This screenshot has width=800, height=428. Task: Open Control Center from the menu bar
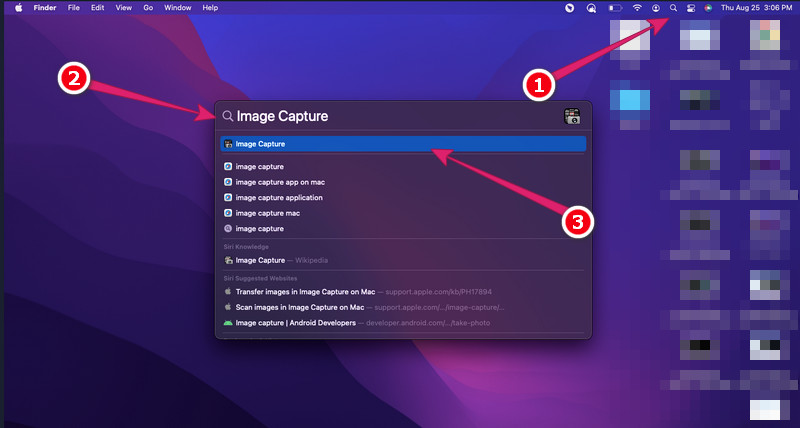[x=691, y=8]
